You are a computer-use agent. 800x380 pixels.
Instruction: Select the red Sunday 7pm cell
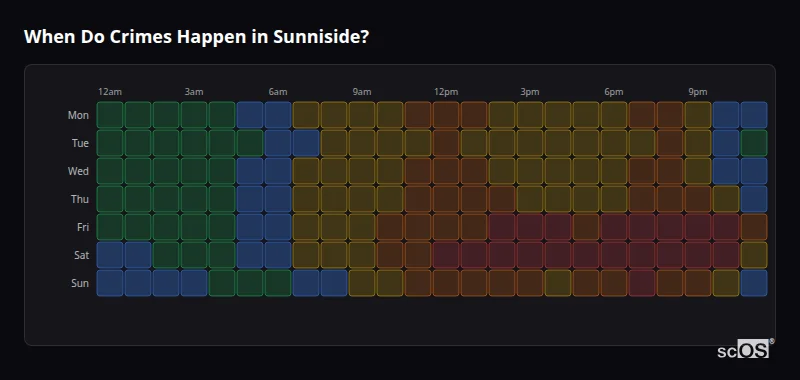(642, 283)
